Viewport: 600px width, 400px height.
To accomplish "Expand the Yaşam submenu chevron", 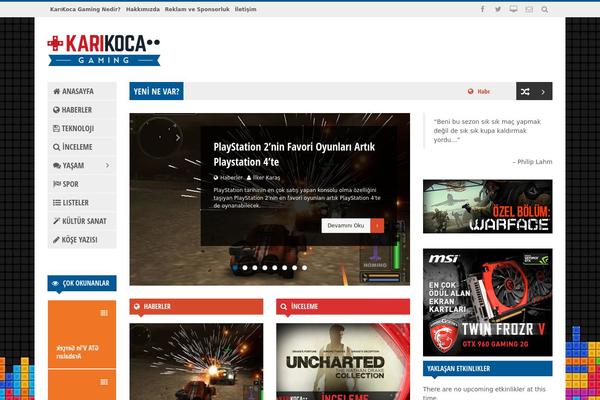I will pyautogui.click(x=108, y=165).
